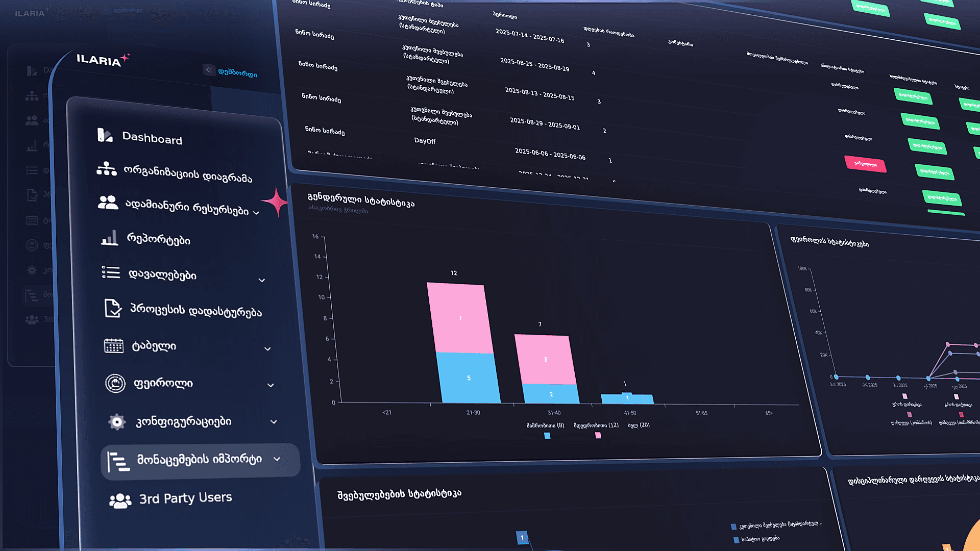Expand the human resources submenu chevron

click(256, 213)
